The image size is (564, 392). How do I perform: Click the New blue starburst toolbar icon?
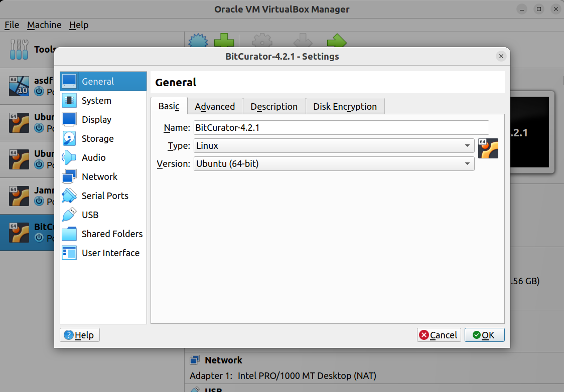pyautogui.click(x=198, y=40)
